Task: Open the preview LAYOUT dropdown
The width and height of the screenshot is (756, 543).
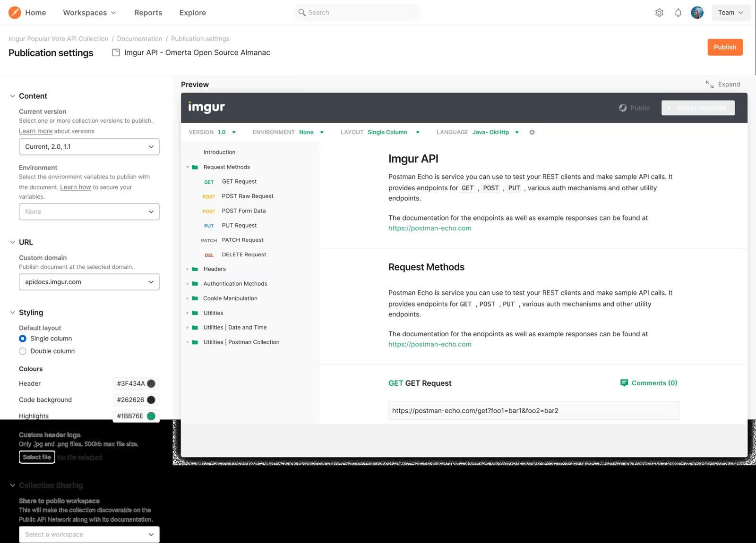Action: [394, 132]
